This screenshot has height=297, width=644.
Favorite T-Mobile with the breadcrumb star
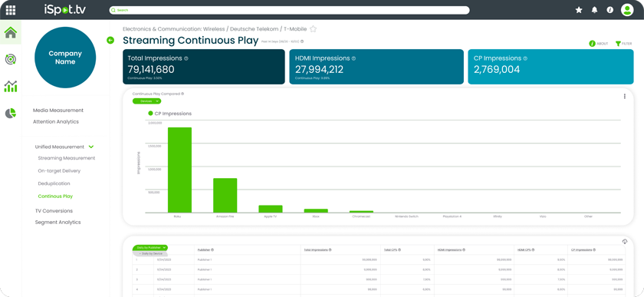(313, 29)
